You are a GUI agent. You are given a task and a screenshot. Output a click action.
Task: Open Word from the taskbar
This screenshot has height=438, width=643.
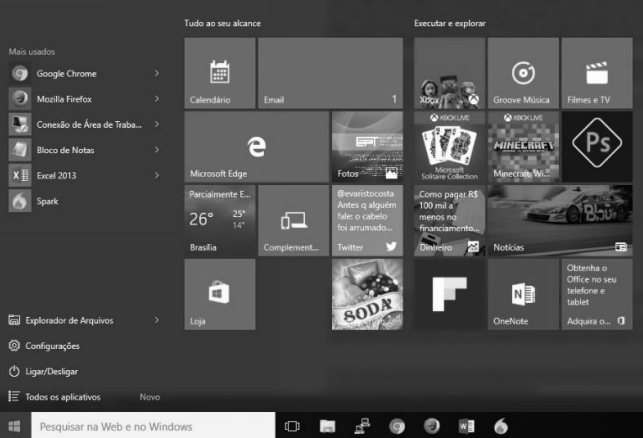coord(466,426)
